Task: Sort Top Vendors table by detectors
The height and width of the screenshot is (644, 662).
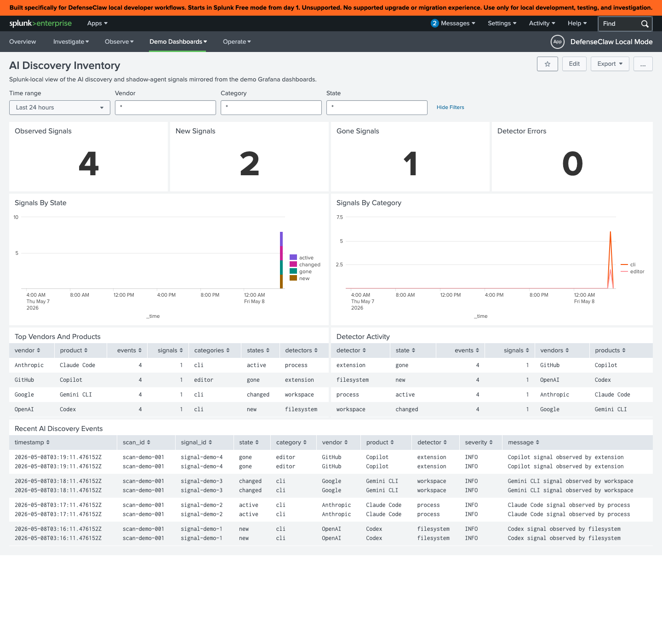Action: (302, 351)
